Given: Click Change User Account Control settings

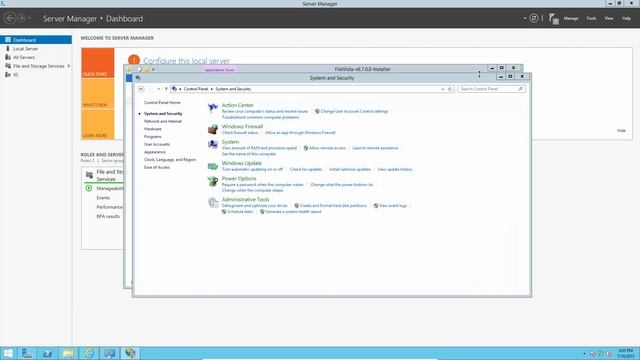Looking at the screenshot, I should pyautogui.click(x=354, y=111).
